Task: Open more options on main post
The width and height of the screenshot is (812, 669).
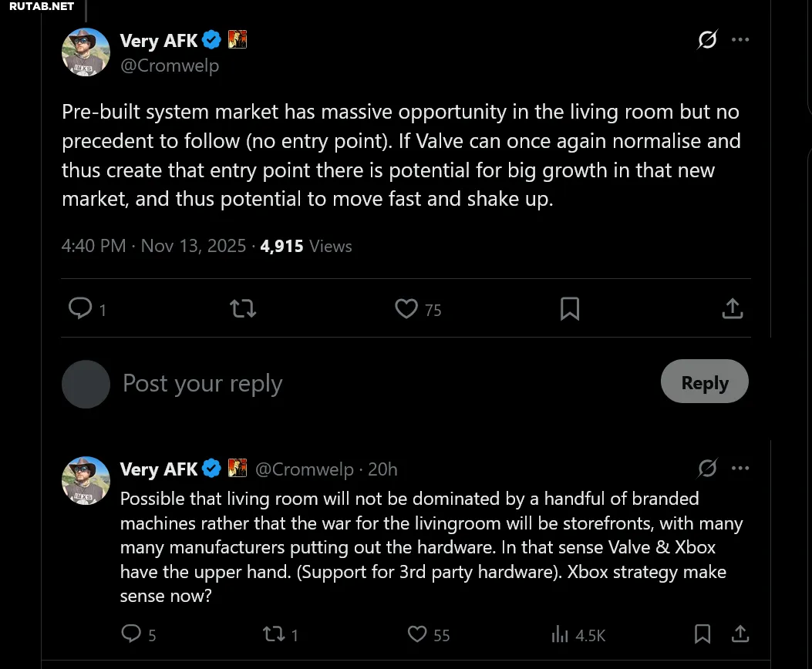Action: tap(740, 39)
